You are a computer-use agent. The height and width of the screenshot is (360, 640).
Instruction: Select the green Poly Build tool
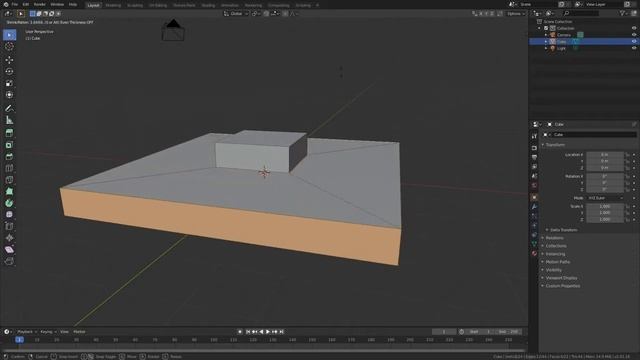click(9, 191)
